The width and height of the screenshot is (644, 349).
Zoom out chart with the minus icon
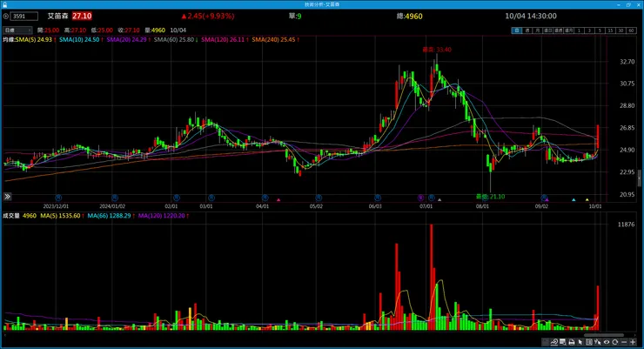[x=624, y=342]
